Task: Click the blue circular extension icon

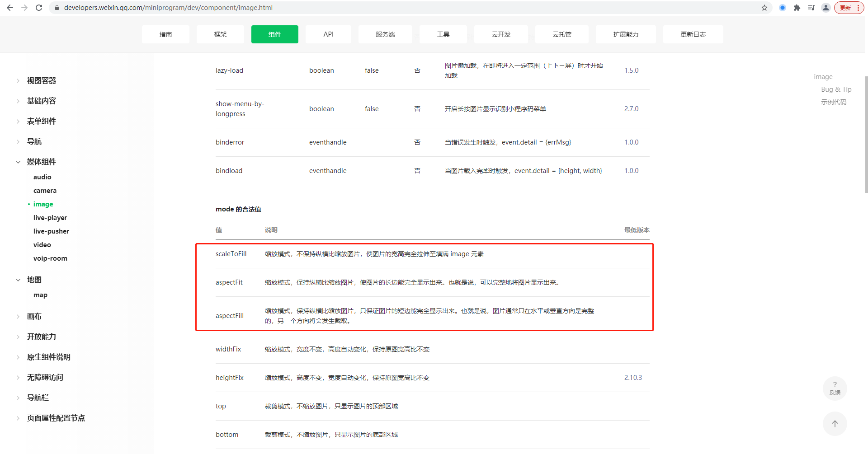Action: (x=783, y=8)
